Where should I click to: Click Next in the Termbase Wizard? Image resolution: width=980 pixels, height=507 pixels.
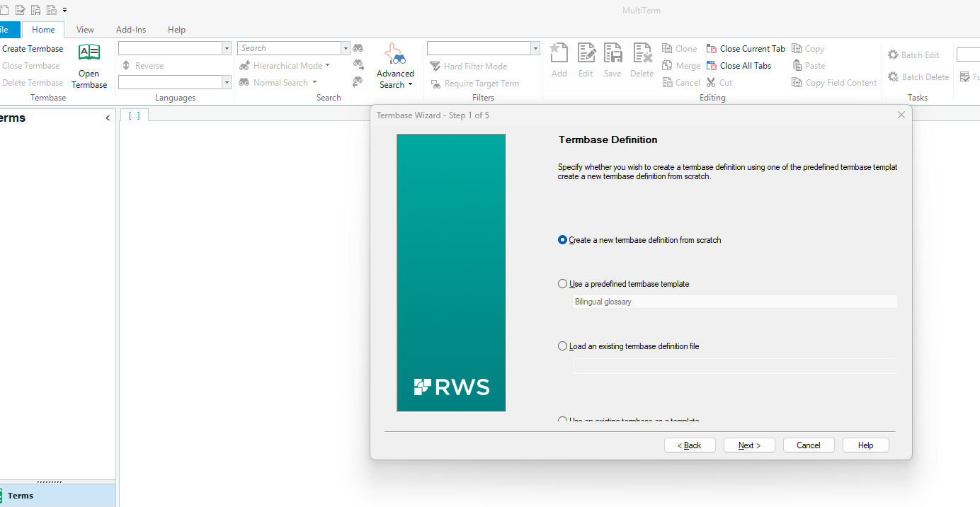[749, 445]
